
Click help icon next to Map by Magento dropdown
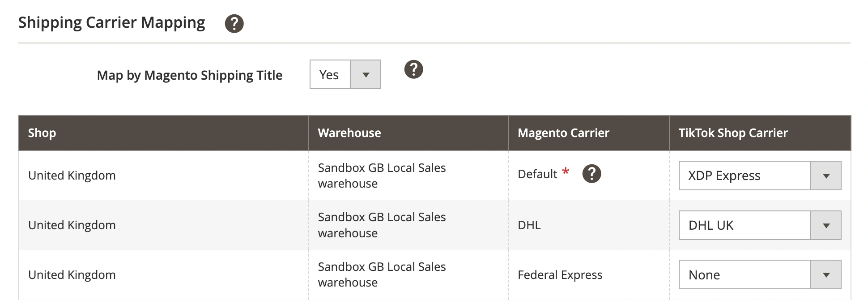tap(413, 69)
